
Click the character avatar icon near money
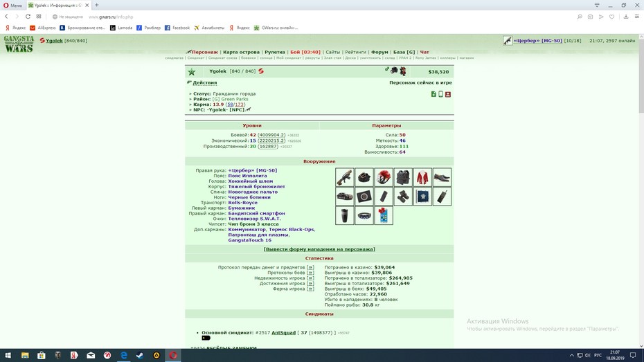pos(403,71)
